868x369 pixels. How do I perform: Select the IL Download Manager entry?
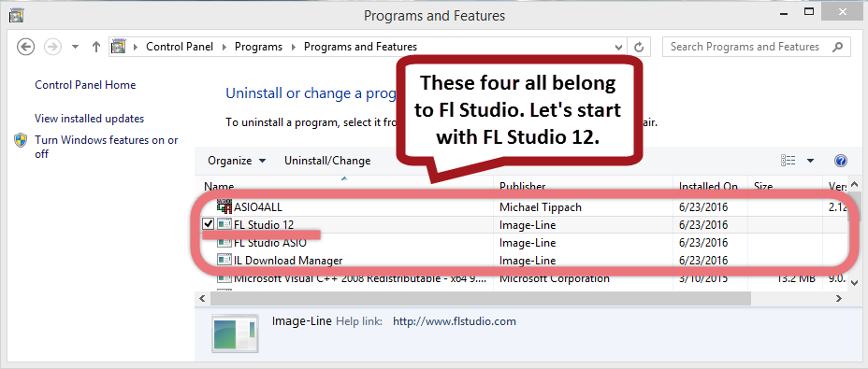click(x=288, y=261)
